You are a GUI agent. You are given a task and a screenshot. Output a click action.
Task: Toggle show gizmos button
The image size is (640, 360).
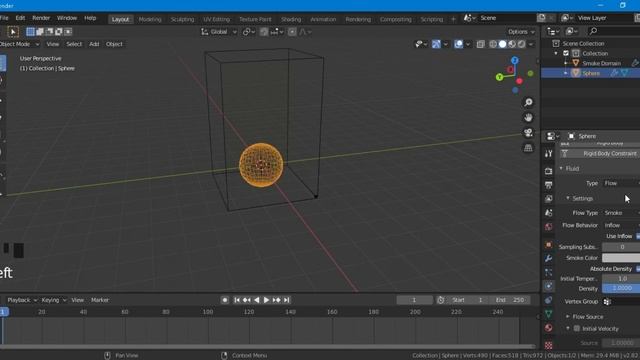pos(436,44)
